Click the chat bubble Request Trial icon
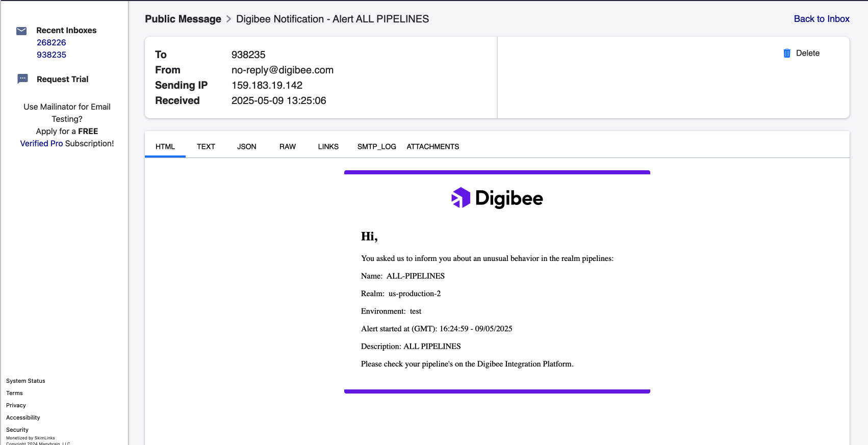Viewport: 868px width, 445px height. pyautogui.click(x=22, y=79)
